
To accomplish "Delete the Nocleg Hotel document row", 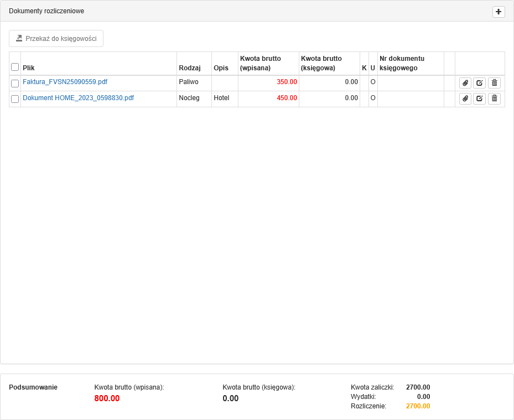I will [494, 99].
